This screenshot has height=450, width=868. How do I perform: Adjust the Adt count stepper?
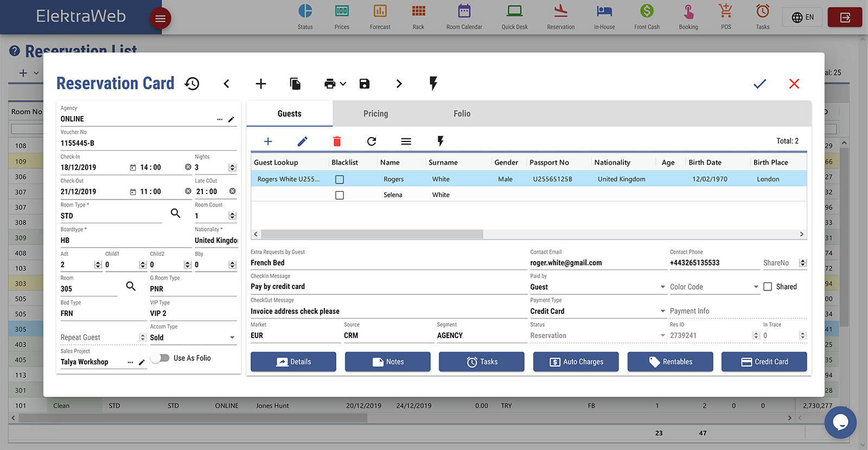click(x=98, y=265)
